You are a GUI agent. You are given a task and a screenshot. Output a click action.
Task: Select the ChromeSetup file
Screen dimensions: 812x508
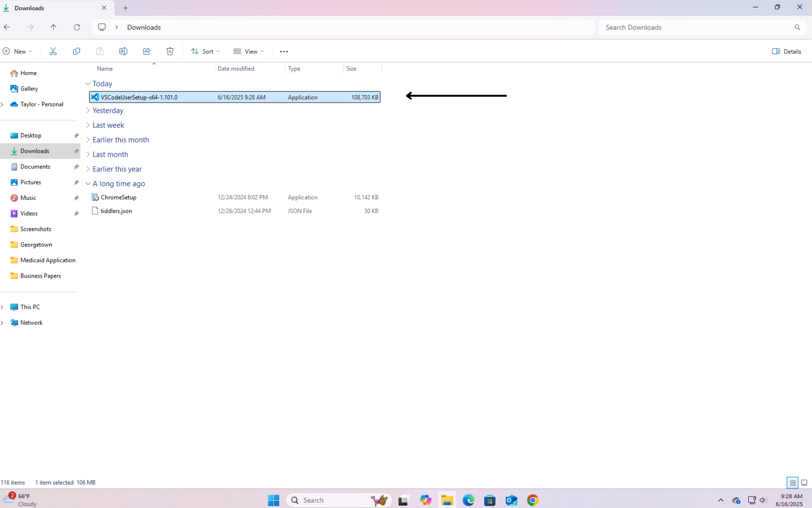235,197
